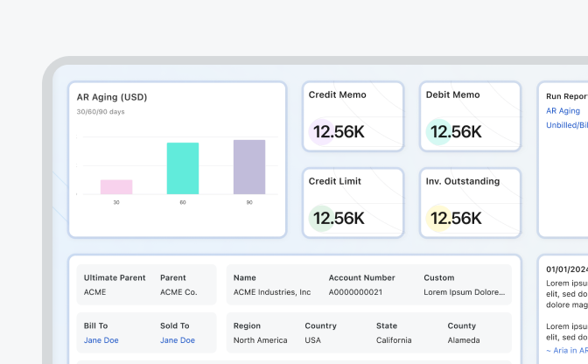
Task: Open the 01/01/2024 note entry
Action: pos(566,269)
